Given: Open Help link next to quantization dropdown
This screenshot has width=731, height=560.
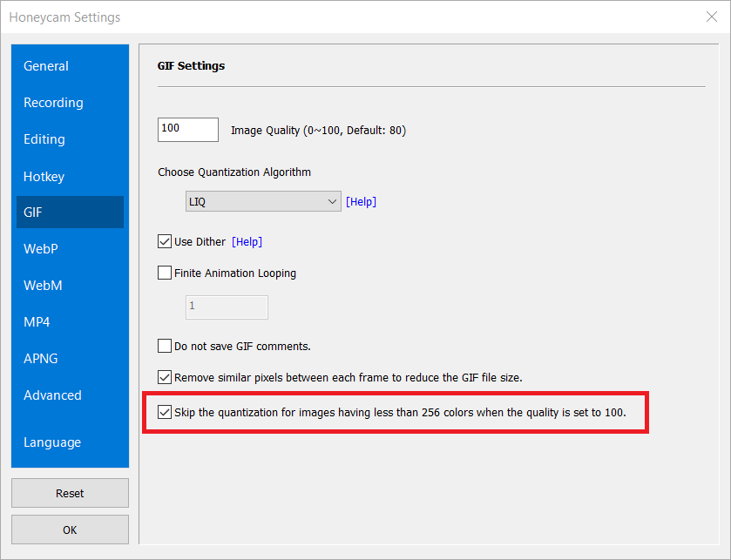Looking at the screenshot, I should [x=361, y=202].
